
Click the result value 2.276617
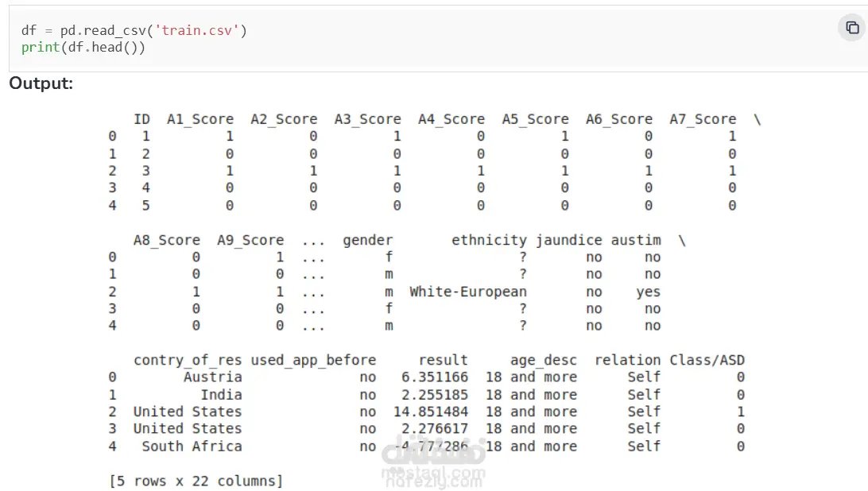(435, 429)
